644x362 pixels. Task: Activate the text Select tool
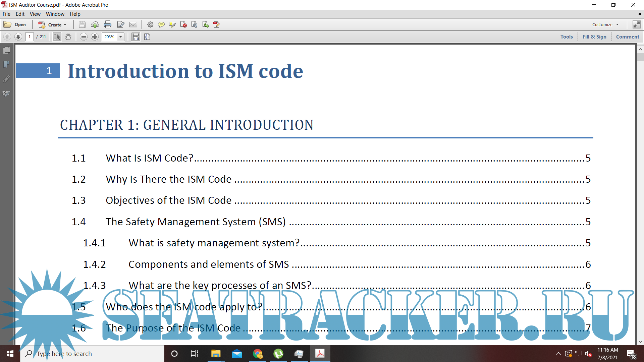tap(57, 37)
